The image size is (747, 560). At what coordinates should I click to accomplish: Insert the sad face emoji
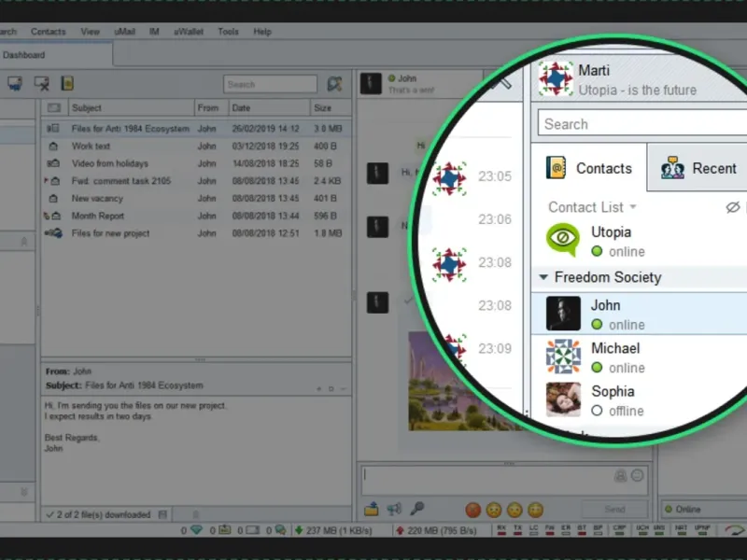[x=494, y=510]
